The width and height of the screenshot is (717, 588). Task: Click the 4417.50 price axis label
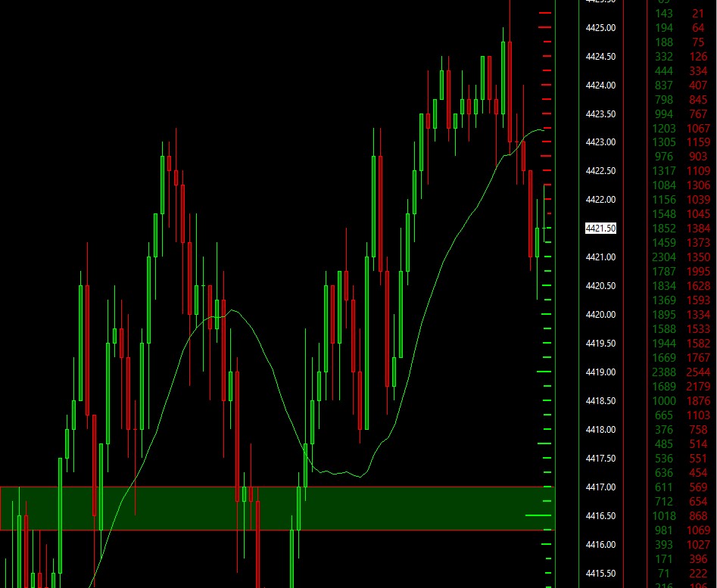point(600,459)
